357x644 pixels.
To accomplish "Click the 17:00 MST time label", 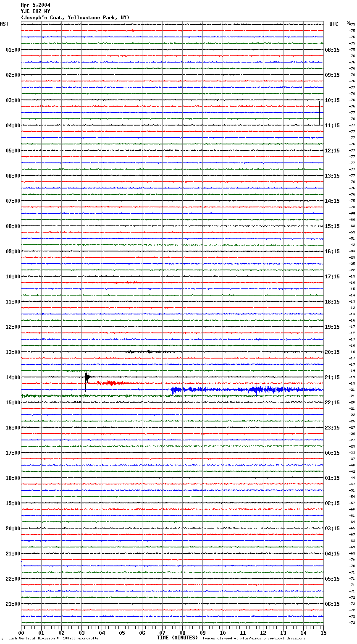I will click(13, 453).
